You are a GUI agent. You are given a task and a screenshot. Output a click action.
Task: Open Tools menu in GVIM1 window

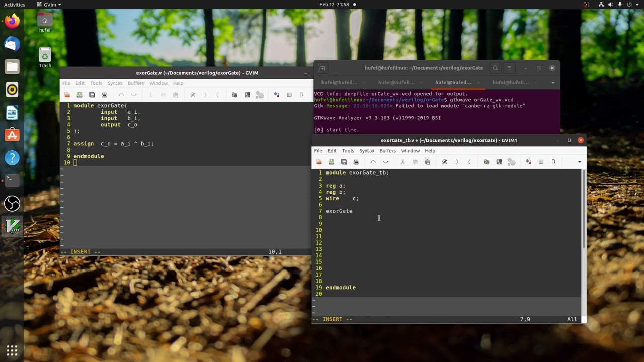[348, 151]
